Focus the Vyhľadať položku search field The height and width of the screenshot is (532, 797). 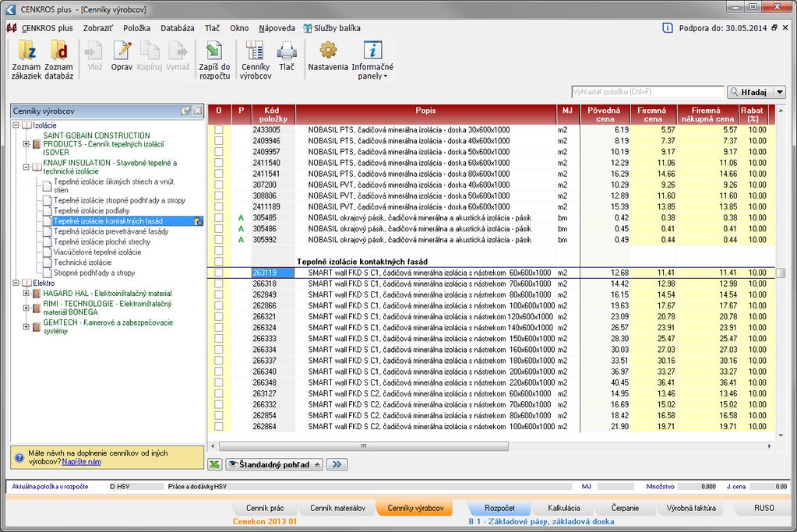tap(647, 92)
